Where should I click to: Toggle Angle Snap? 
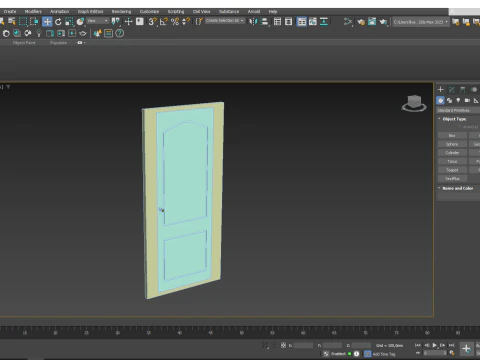coord(163,22)
